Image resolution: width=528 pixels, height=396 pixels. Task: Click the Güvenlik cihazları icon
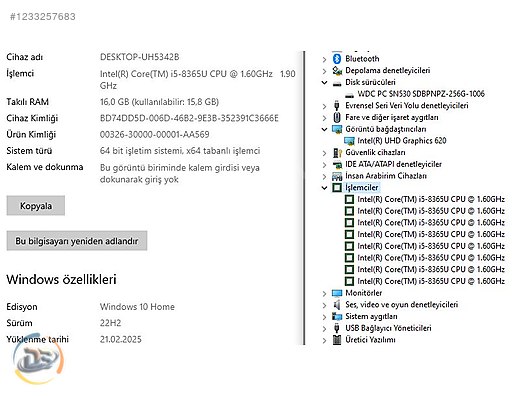337,153
